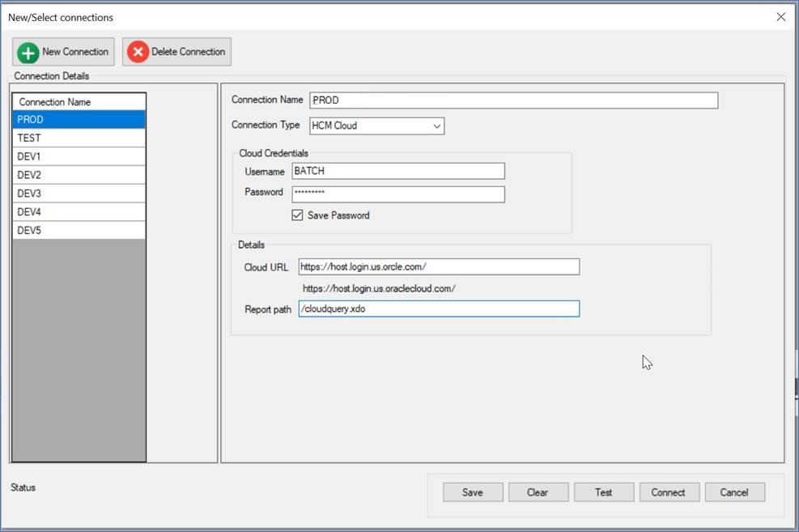Cancel the connection dialog
Image resolution: width=799 pixels, height=532 pixels.
pos(734,492)
